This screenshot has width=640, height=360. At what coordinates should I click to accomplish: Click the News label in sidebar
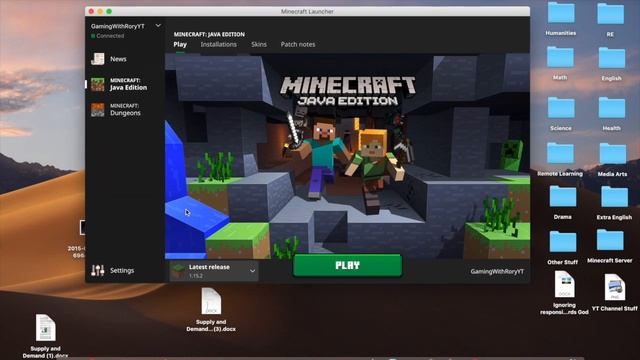pyautogui.click(x=118, y=59)
